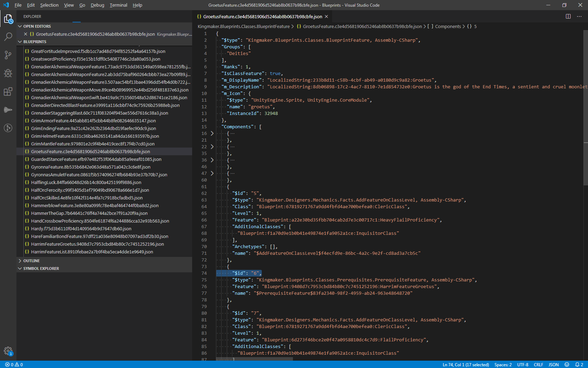The image size is (588, 368).
Task: Open the Edit menu
Action: pos(31,5)
